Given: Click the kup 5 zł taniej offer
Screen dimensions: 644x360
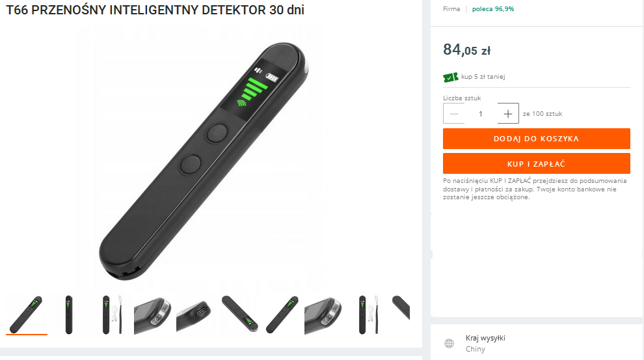Looking at the screenshot, I should pos(483,77).
